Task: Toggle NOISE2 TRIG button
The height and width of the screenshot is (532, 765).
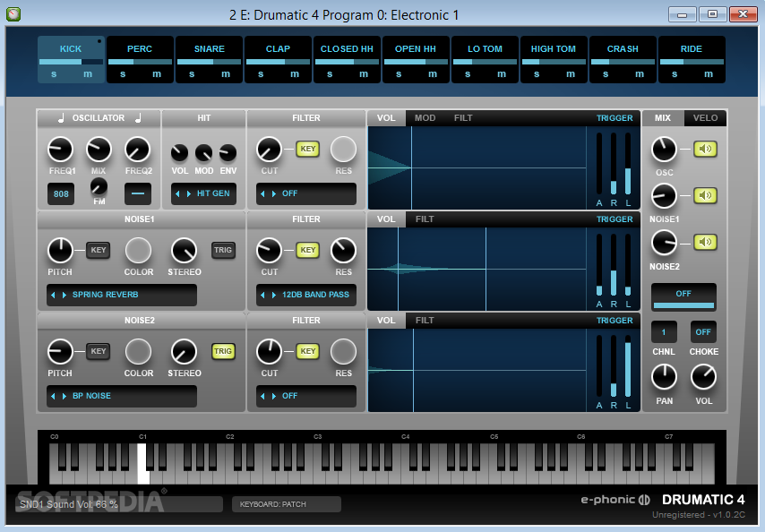Action: point(223,351)
